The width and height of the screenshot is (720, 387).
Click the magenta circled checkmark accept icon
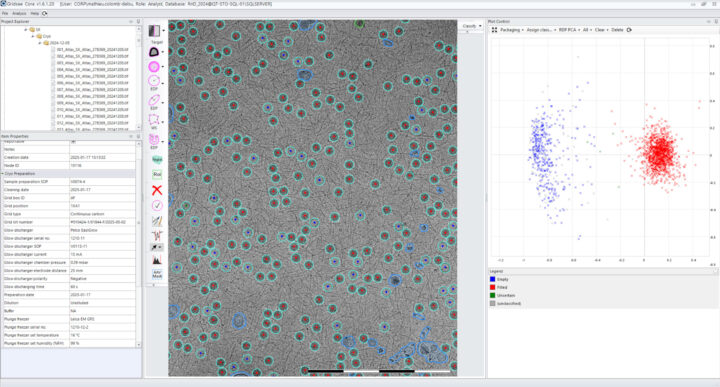coord(157,205)
